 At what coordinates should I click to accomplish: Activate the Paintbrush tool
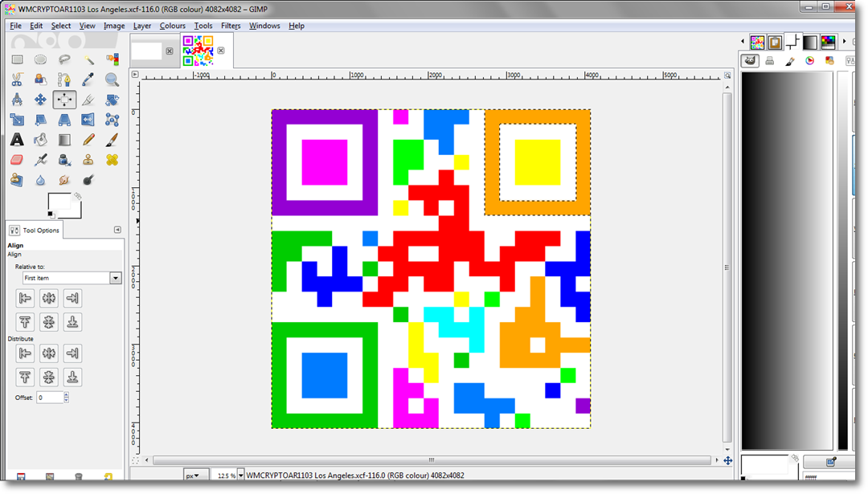tap(112, 140)
